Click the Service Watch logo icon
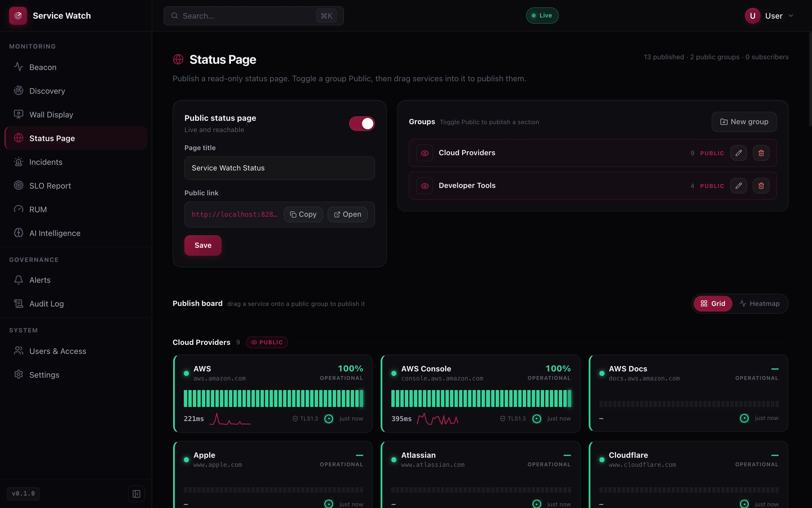Viewport: 812px width, 508px height. coord(18,16)
